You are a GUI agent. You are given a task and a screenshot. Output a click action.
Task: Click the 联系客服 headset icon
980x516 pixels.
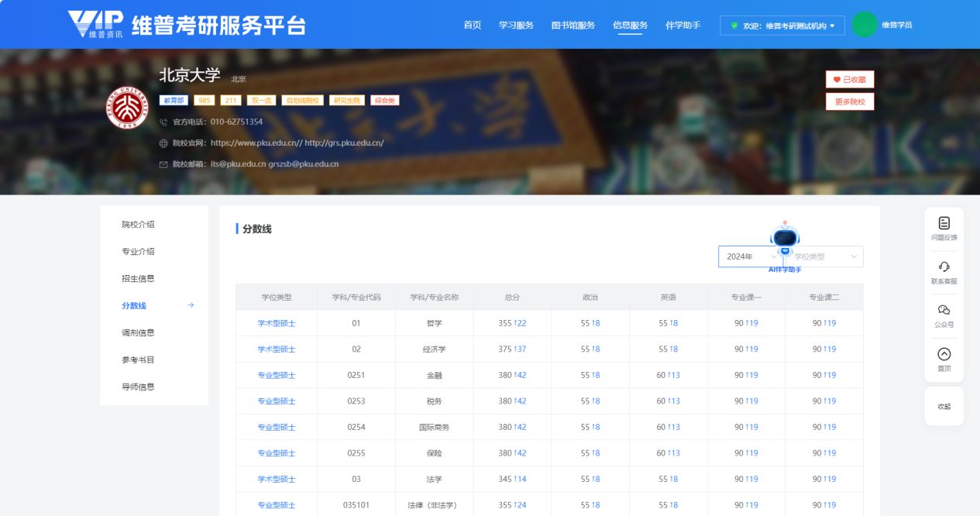(944, 267)
